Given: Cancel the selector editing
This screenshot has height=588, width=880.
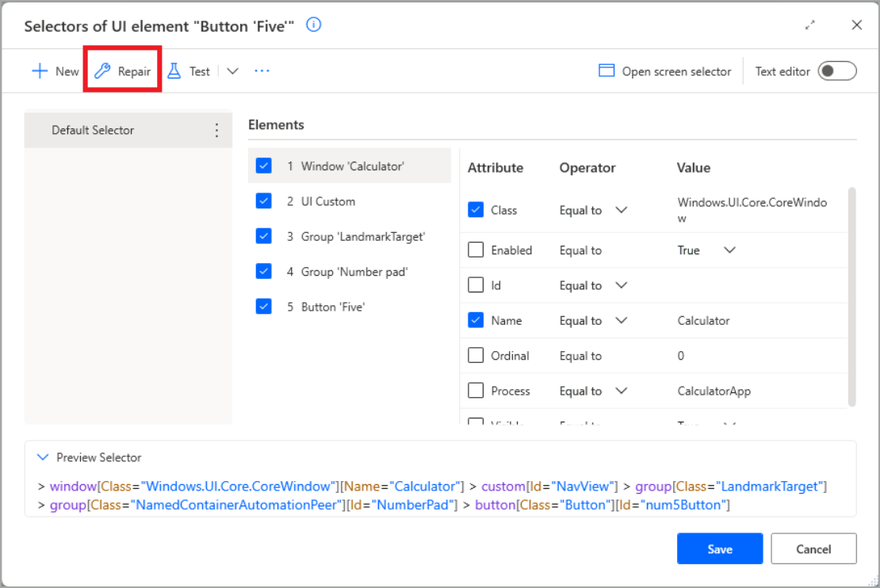Looking at the screenshot, I should pyautogui.click(x=813, y=548).
